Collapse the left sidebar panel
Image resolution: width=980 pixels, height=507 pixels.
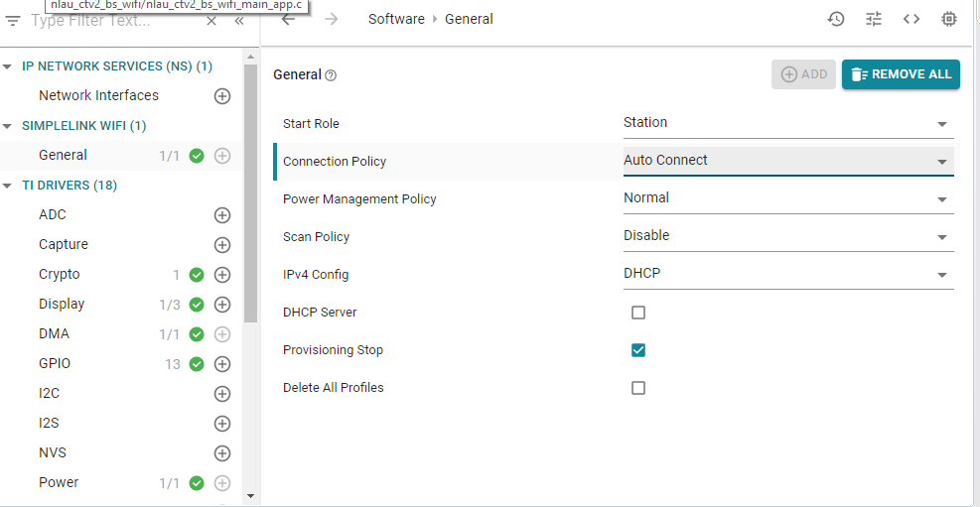pyautogui.click(x=239, y=21)
